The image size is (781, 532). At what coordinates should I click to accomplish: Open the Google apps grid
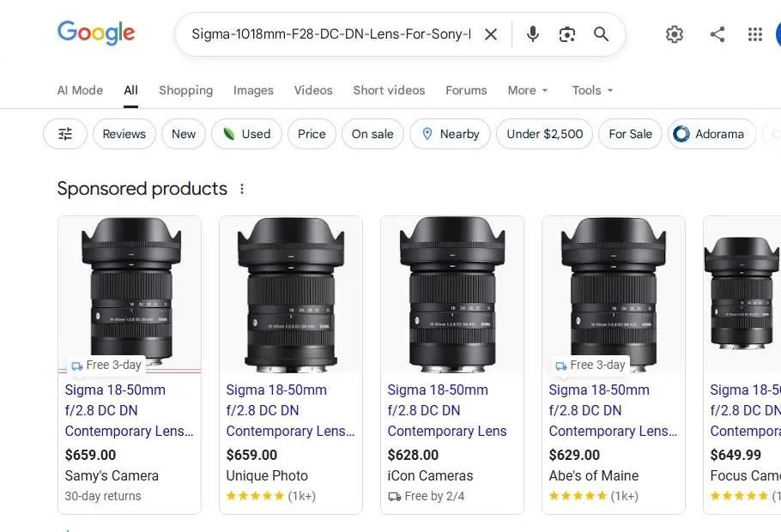(x=754, y=34)
